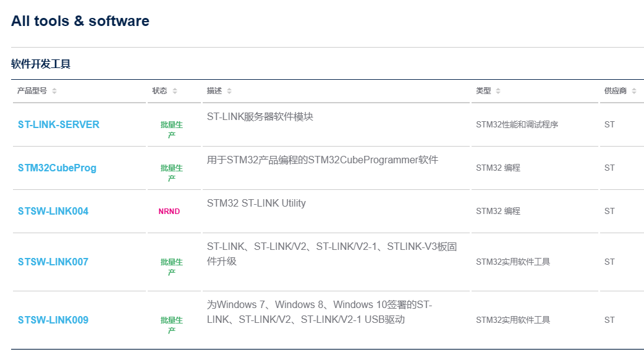
Task: Open the STSW-LINK007 firmware upgrade link
Action: (x=53, y=262)
